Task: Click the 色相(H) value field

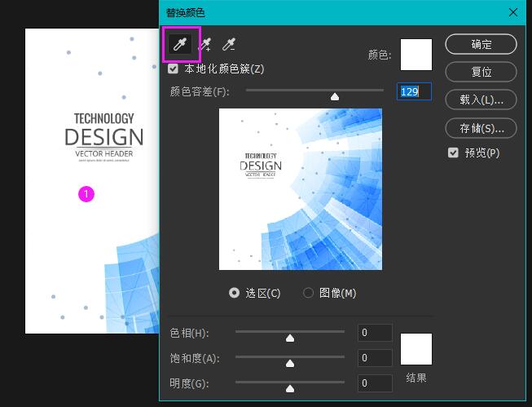Action: click(375, 333)
